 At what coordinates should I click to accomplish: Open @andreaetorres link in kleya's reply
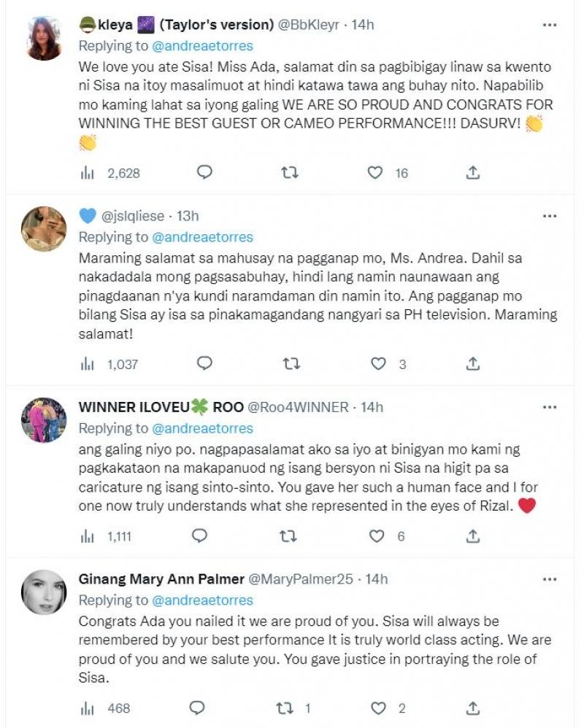pos(202,46)
